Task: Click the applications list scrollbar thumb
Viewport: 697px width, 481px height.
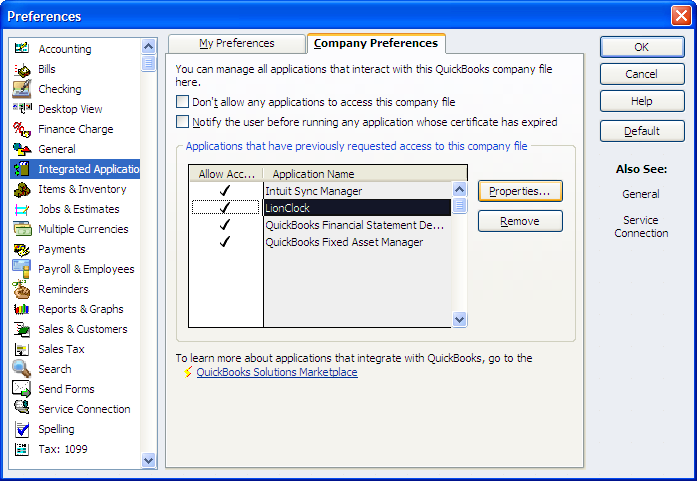Action: [459, 205]
